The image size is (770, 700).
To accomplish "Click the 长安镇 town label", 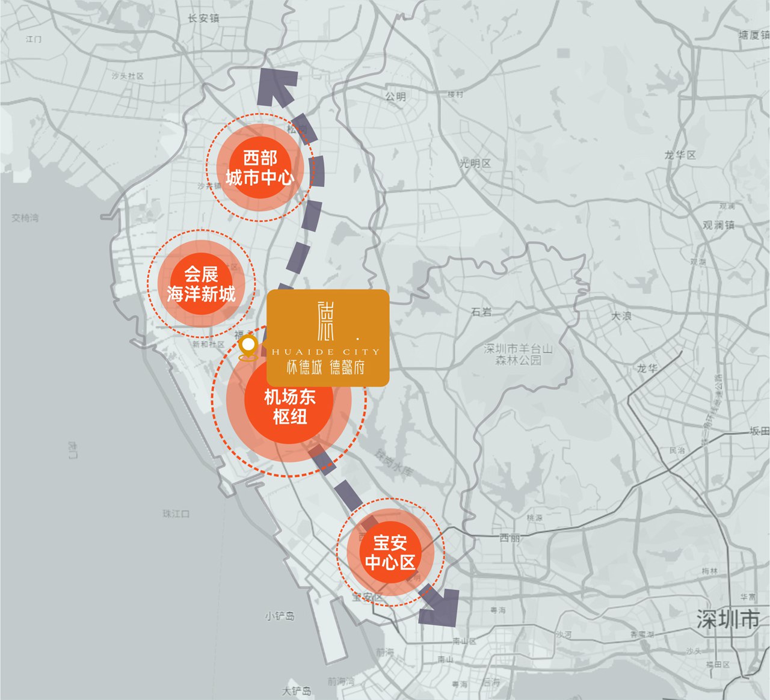I will pyautogui.click(x=203, y=19).
